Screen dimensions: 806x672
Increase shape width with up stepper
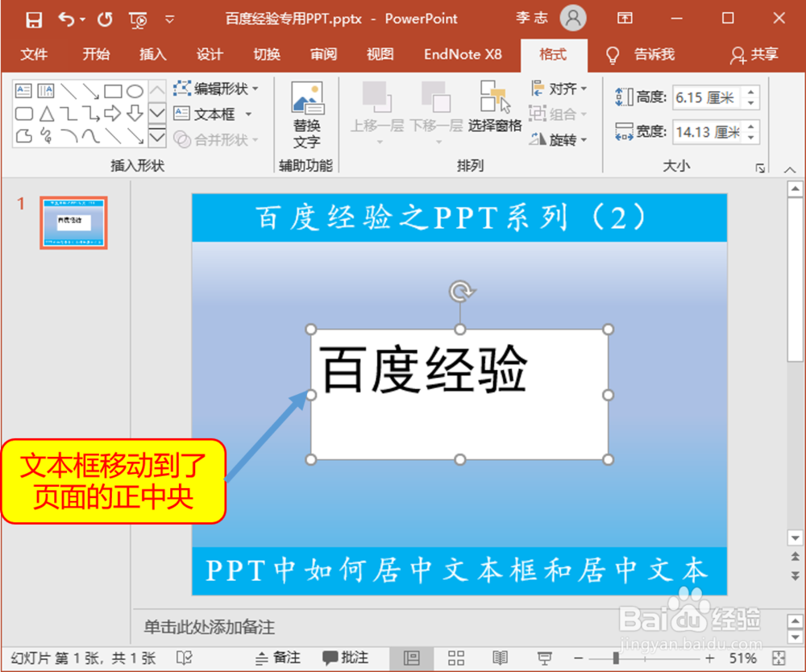tap(751, 127)
